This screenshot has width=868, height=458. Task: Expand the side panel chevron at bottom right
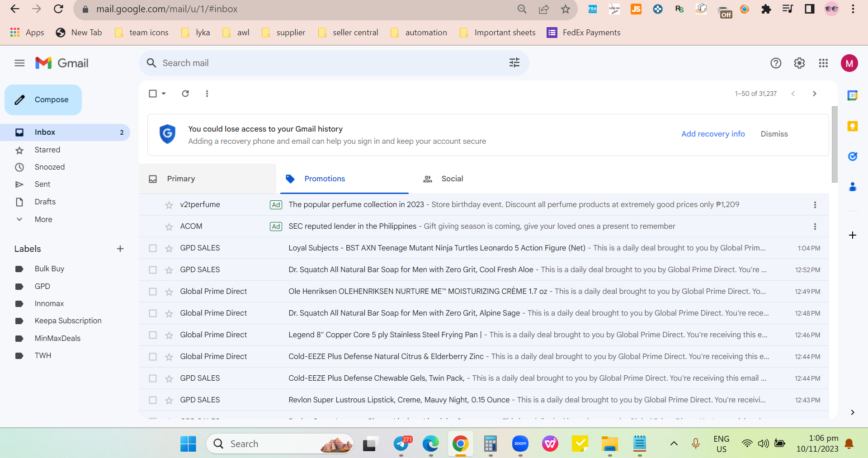[x=852, y=412]
